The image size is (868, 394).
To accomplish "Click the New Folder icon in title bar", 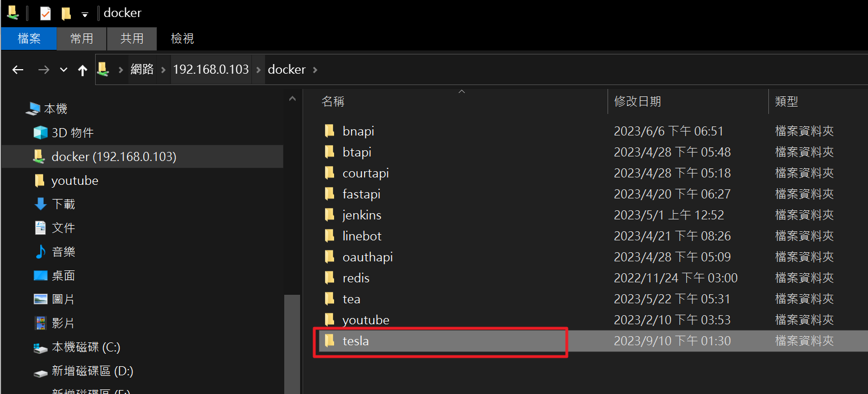I will pyautogui.click(x=66, y=13).
